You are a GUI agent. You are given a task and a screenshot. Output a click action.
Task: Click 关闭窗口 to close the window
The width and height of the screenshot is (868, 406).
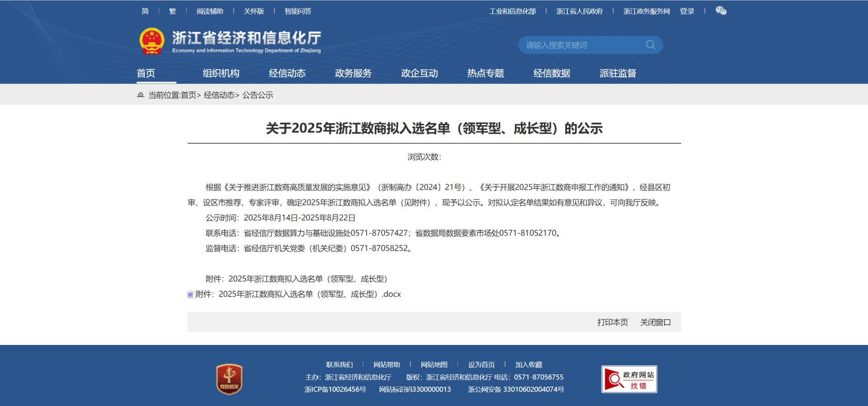click(655, 322)
